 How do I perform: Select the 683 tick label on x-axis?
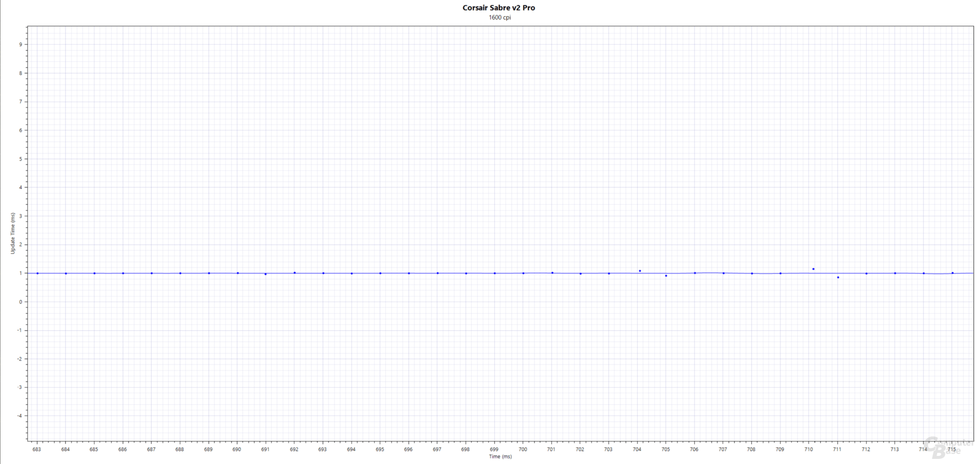(37, 449)
